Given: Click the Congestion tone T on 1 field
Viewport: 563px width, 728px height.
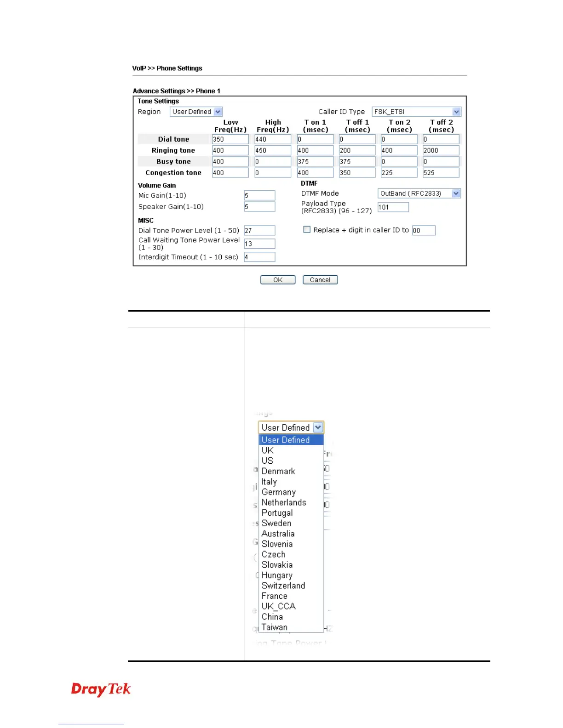Looking at the screenshot, I should pos(315,173).
